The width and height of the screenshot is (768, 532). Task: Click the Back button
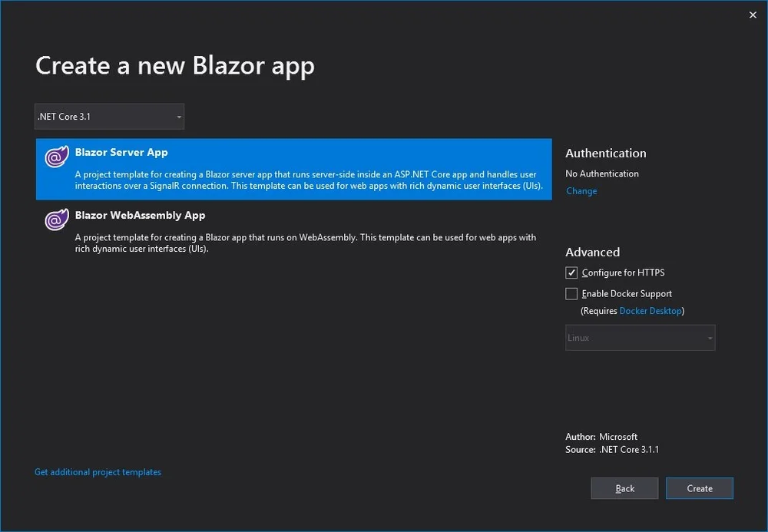624,488
